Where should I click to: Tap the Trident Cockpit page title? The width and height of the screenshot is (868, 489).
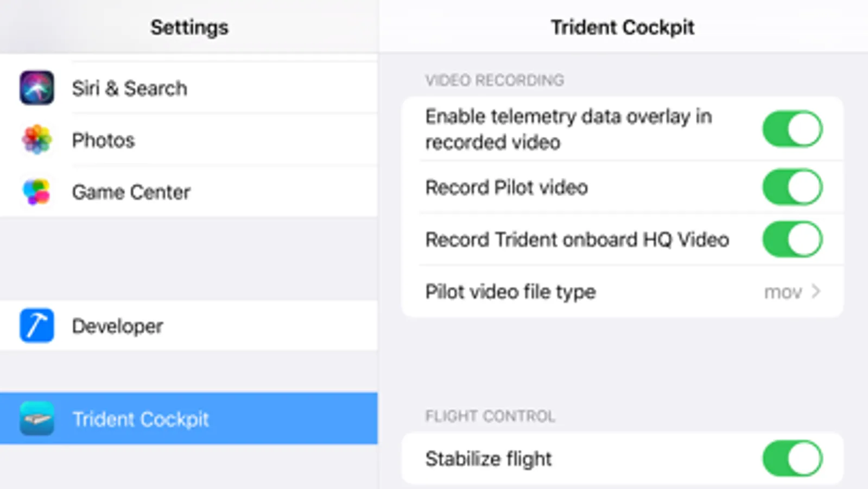pyautogui.click(x=622, y=27)
